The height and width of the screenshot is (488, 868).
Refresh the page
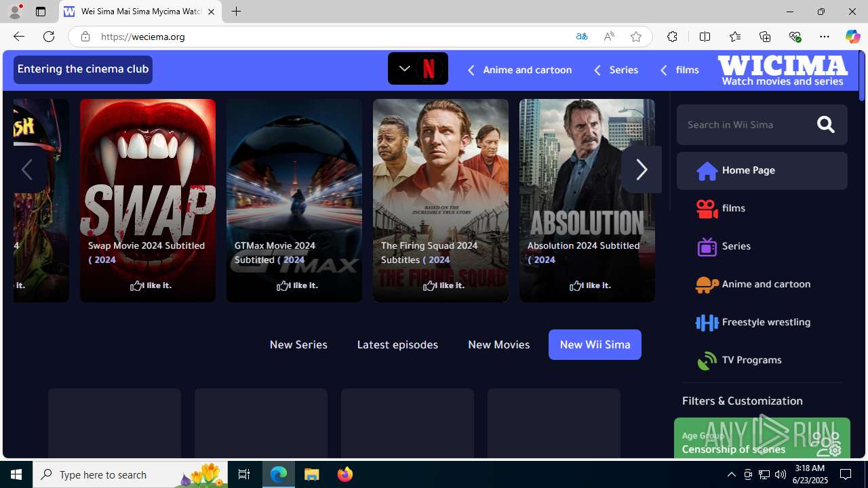tap(49, 37)
